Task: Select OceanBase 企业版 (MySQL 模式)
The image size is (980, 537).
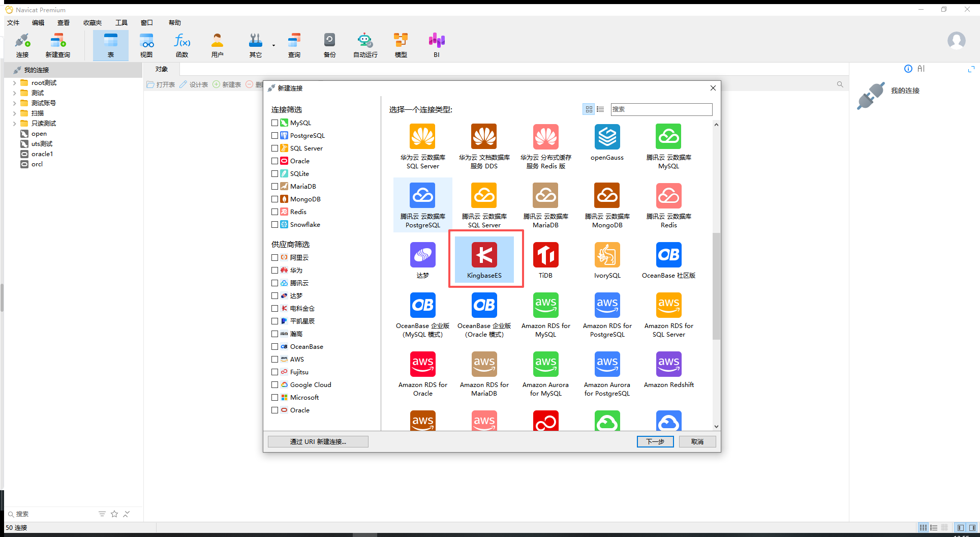Action: coord(422,315)
